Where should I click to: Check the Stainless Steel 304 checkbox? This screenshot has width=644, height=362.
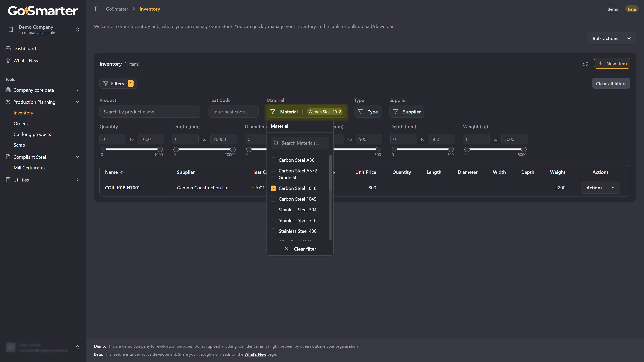pos(273,210)
